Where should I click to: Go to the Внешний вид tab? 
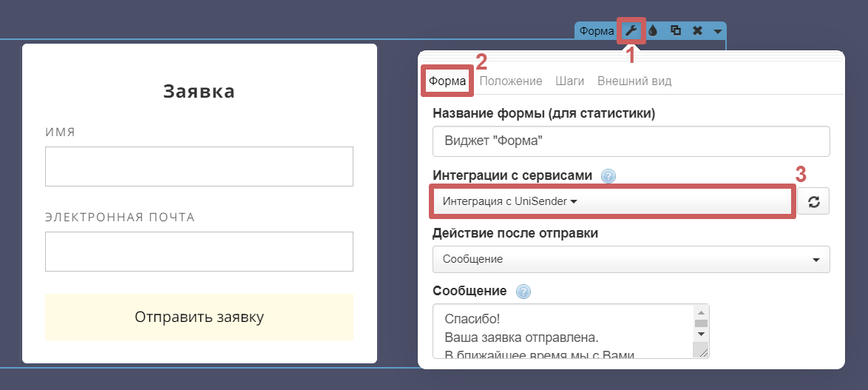[634, 81]
